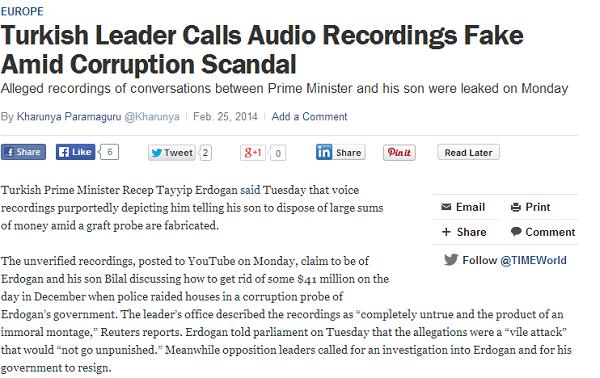Click the tweet count bubble showing 2
This screenshot has width=600, height=378.
205,153
